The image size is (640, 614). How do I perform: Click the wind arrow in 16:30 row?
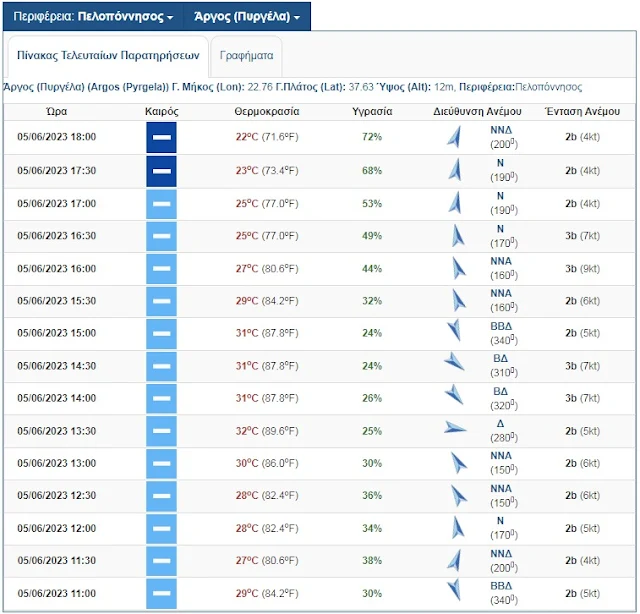pyautogui.click(x=458, y=236)
